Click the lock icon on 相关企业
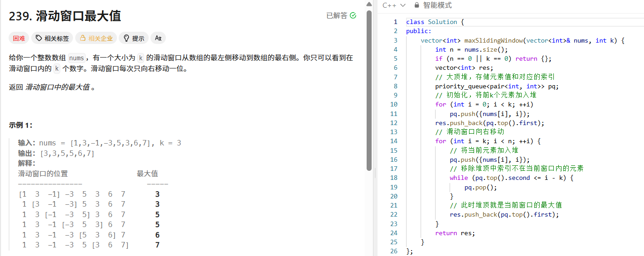This screenshot has width=644, height=256. click(x=83, y=39)
